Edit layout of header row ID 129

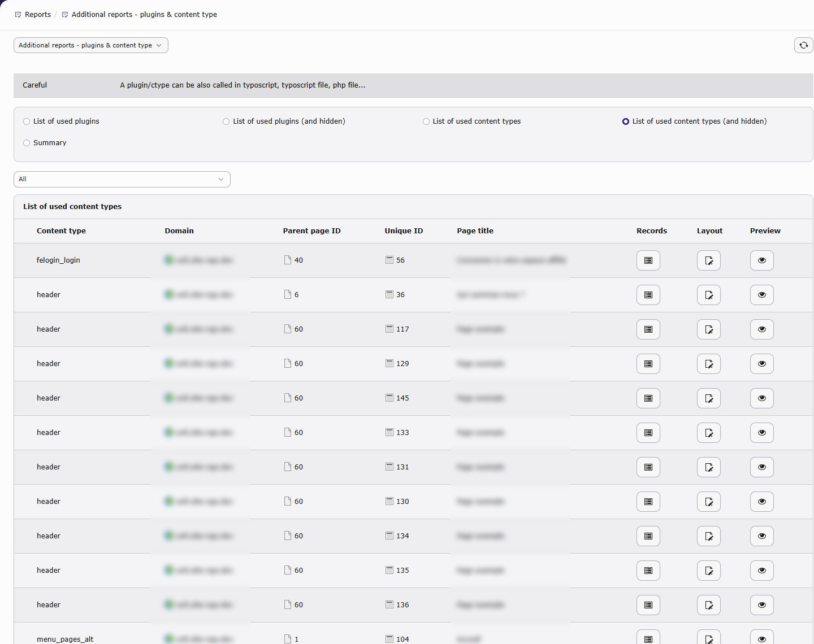[709, 364]
